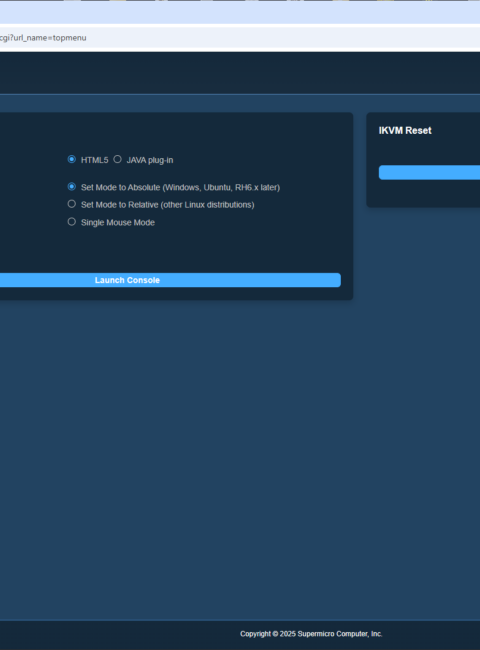Click the Launch Console button
The height and width of the screenshot is (650, 480).
(x=170, y=280)
